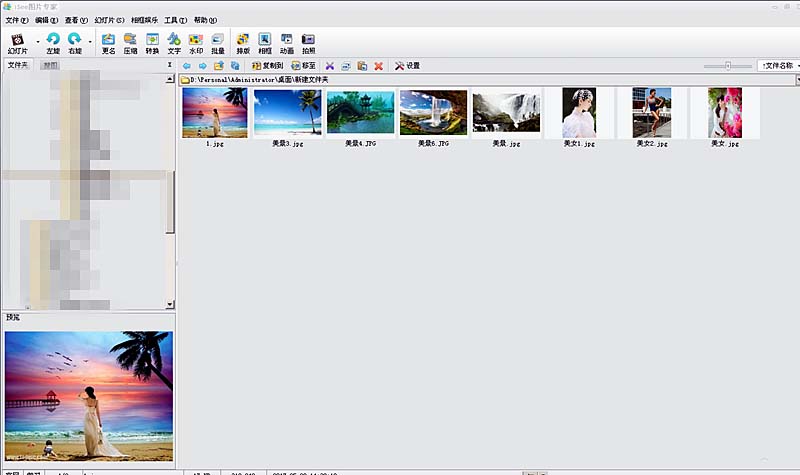Click the small icon right of the scissors

click(x=345, y=66)
